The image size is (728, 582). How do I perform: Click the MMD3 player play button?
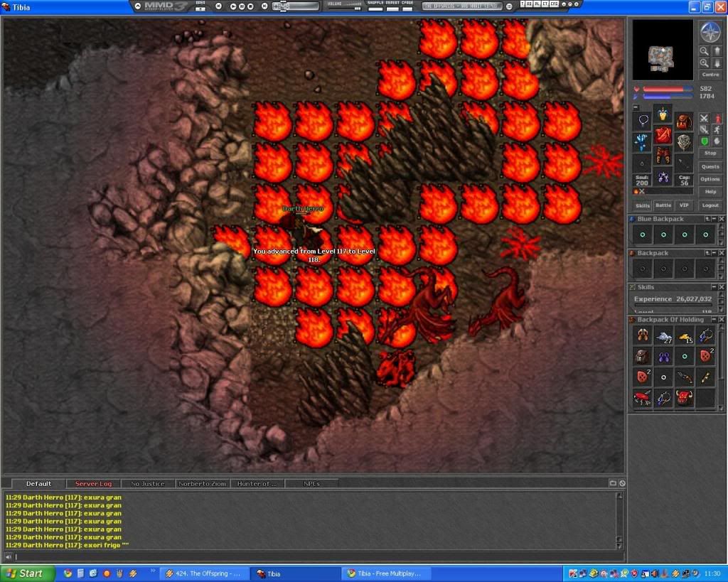pyautogui.click(x=233, y=6)
